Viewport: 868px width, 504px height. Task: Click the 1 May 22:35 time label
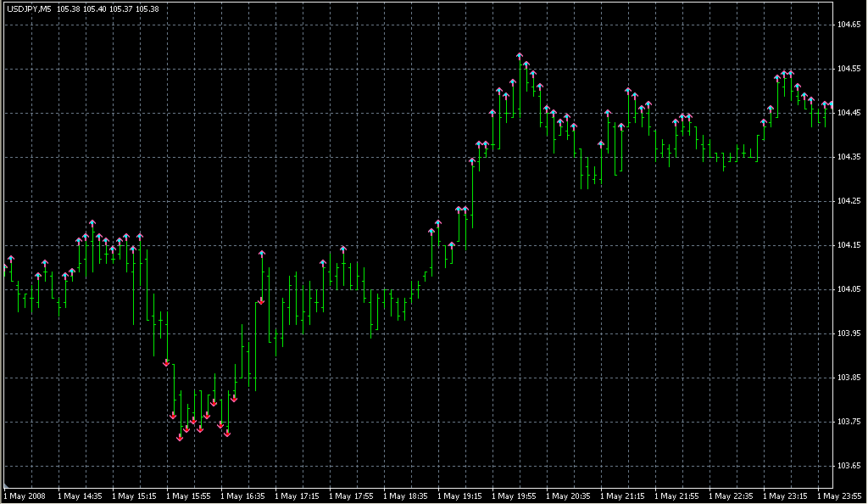731,496
